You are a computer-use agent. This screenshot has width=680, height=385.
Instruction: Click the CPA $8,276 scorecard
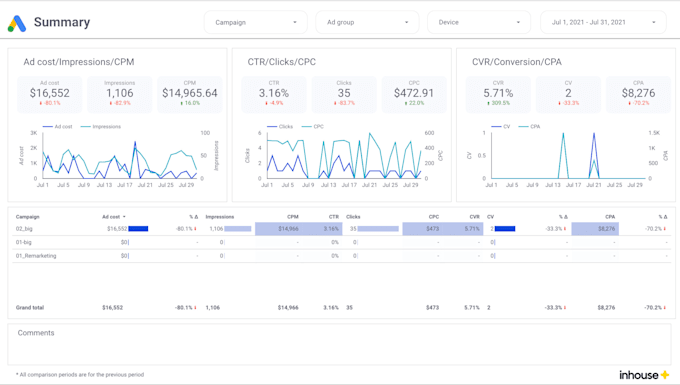coord(638,95)
